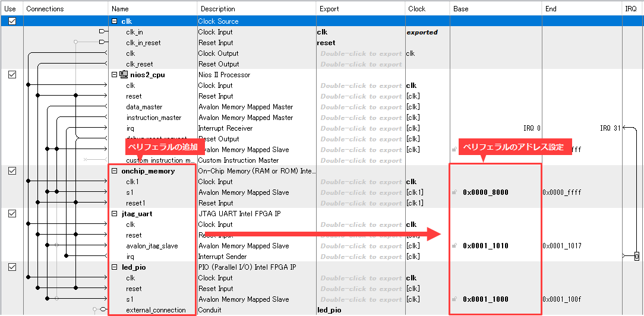644x316 pixels.
Task: Uncheck the Use checkbox for nios2_cpu
Action: click(12, 75)
